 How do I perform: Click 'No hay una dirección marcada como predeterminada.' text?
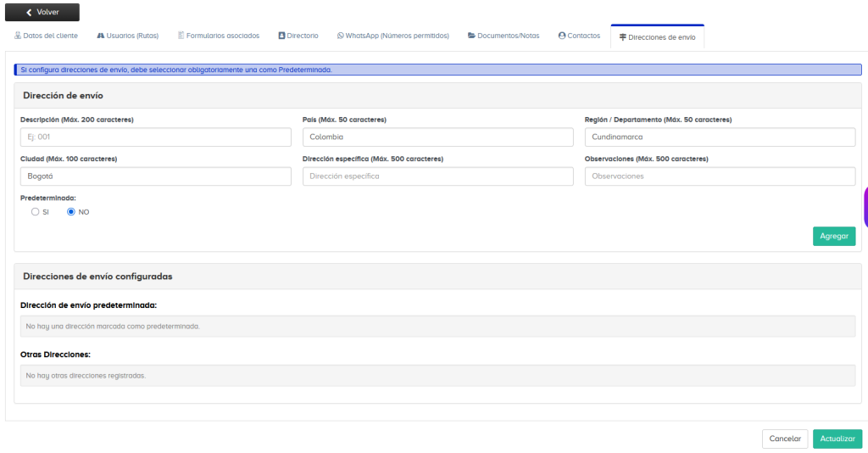(113, 327)
